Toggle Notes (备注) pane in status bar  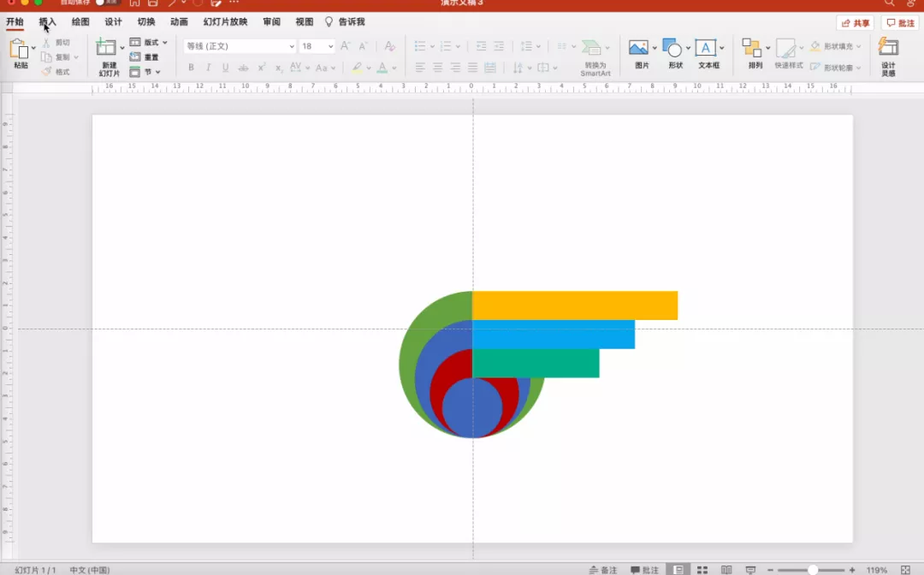coord(603,570)
